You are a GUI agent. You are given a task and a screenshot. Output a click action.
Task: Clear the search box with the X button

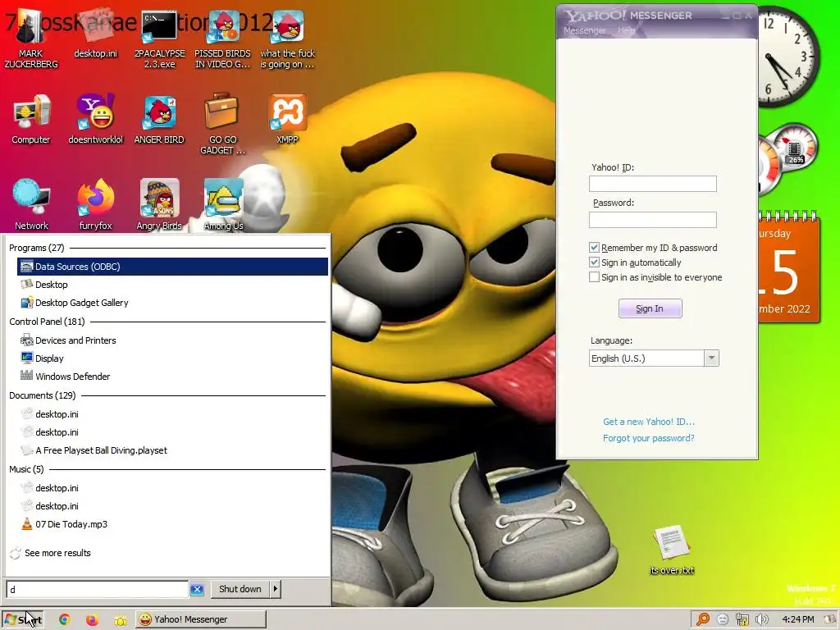197,589
